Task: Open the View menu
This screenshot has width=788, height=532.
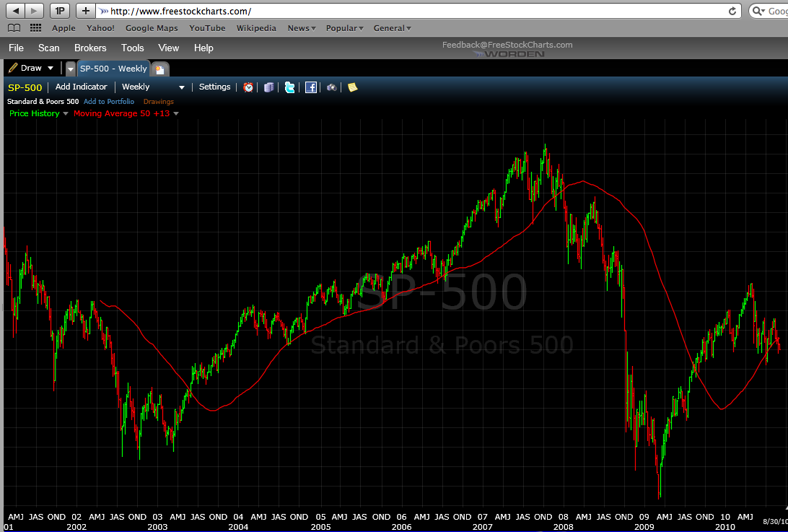Action: [168, 48]
